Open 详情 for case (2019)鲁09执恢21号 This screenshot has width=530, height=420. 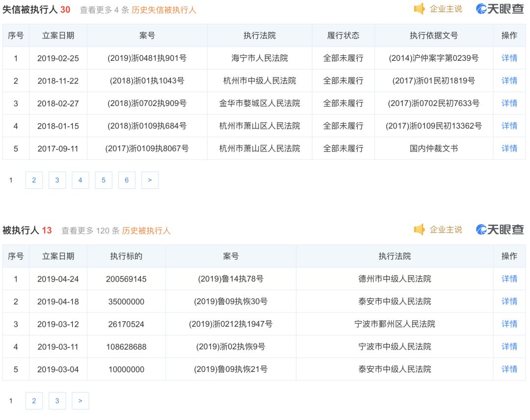point(509,369)
